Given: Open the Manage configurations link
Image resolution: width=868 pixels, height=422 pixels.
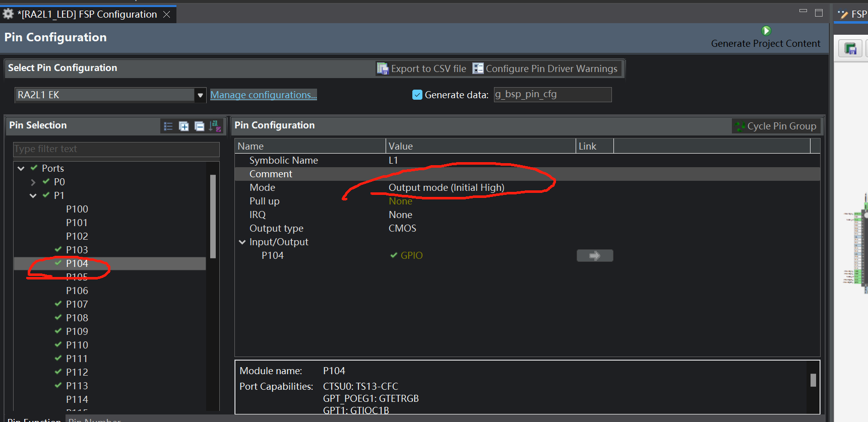Looking at the screenshot, I should pos(264,95).
